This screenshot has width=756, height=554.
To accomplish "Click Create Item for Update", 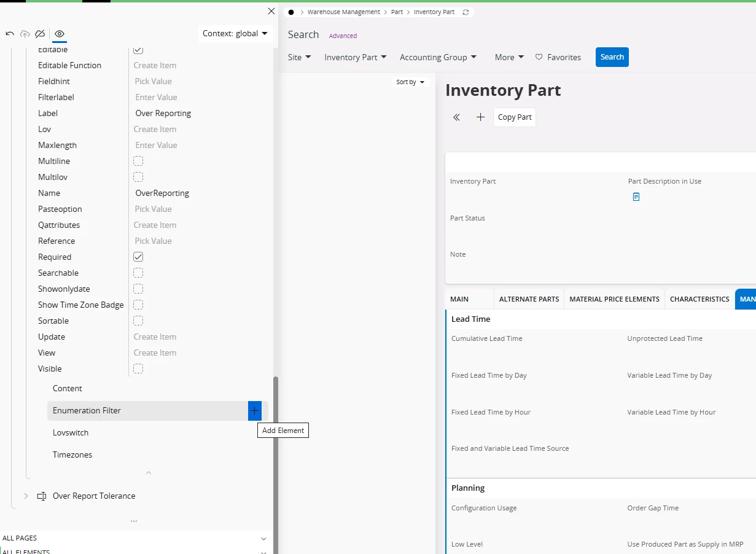I will pyautogui.click(x=155, y=337).
